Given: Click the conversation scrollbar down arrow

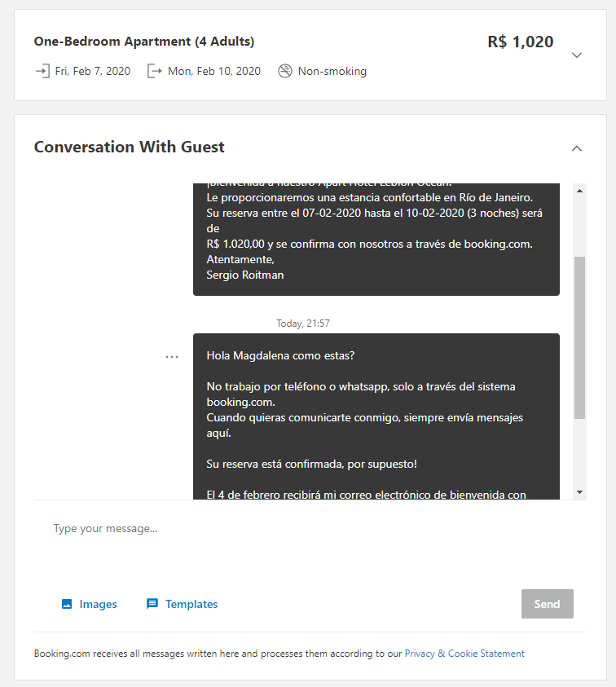Looking at the screenshot, I should (x=580, y=492).
